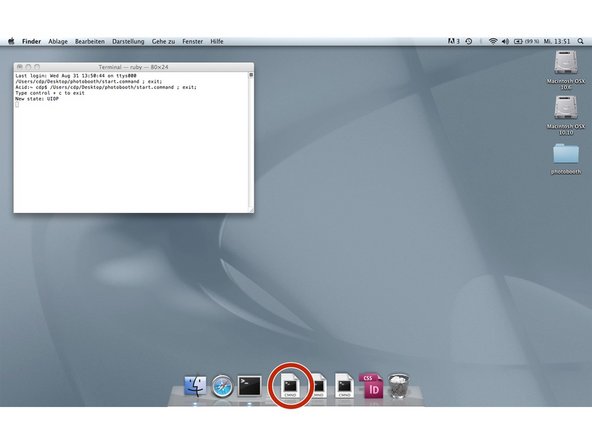592x444 pixels.
Task: Open the Wi-Fi status menu
Action: tap(493, 41)
